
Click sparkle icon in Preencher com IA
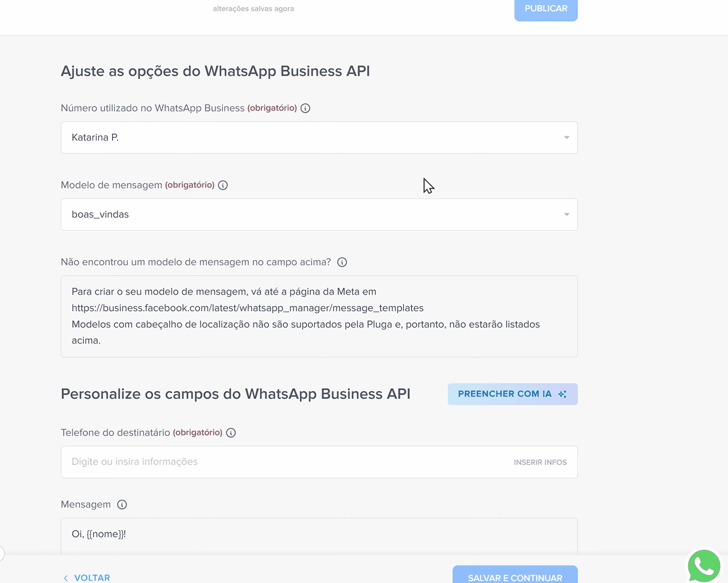(x=562, y=394)
